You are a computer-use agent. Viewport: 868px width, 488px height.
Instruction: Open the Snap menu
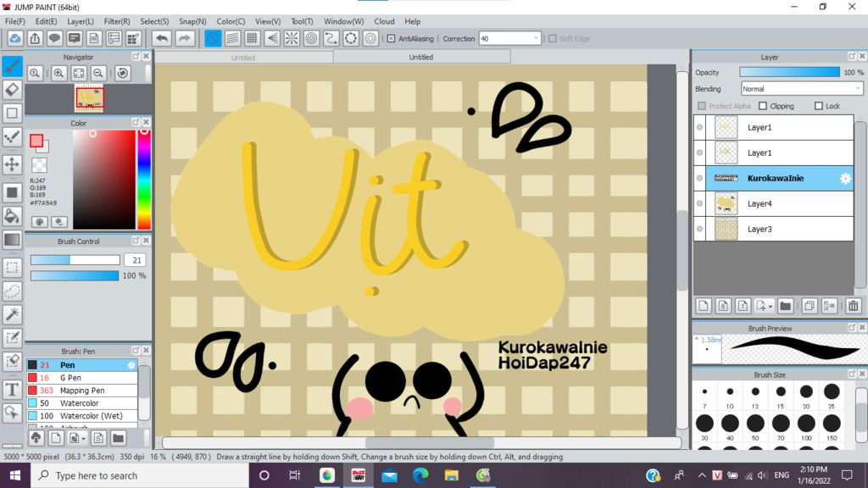(x=192, y=21)
